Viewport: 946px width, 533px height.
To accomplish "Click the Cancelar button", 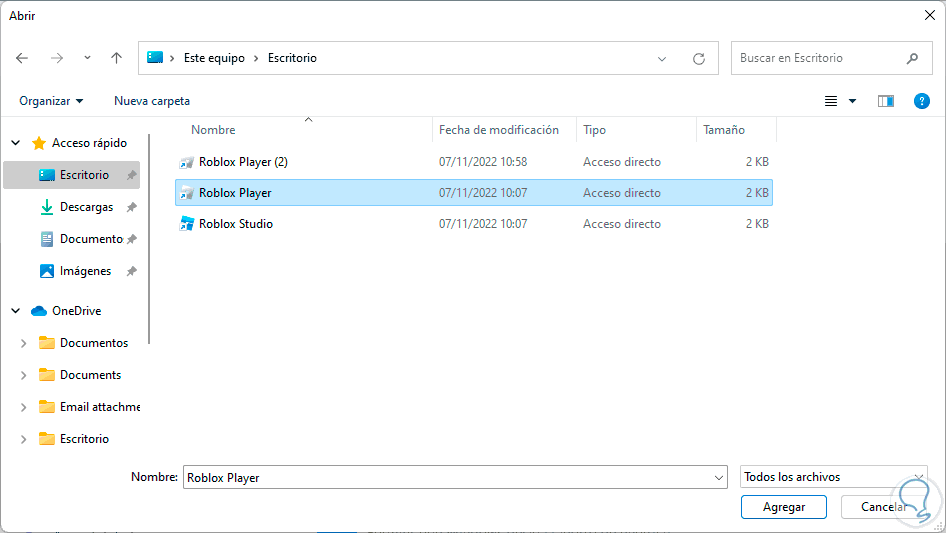I will (884, 507).
